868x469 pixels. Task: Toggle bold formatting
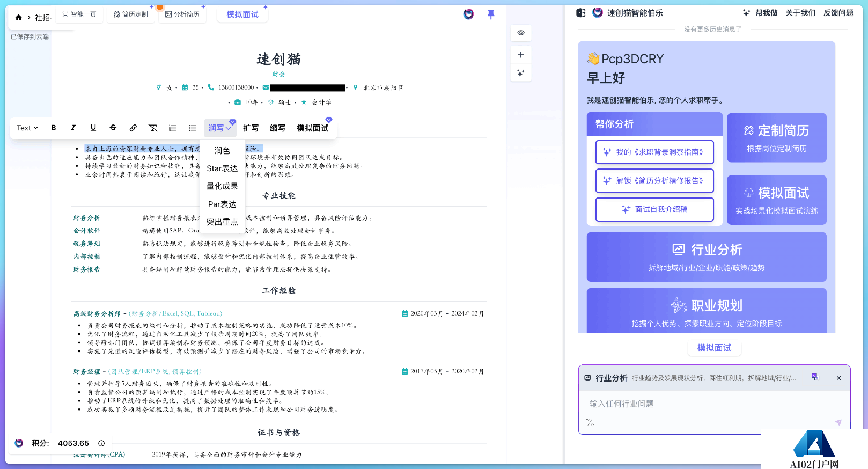click(x=54, y=128)
